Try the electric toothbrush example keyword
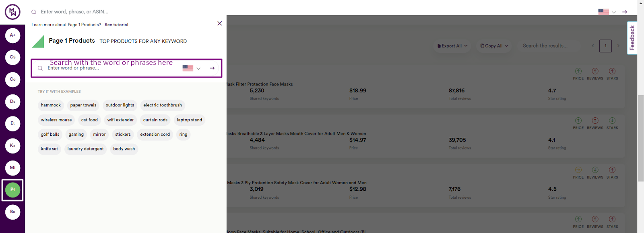644x233 pixels. click(163, 105)
